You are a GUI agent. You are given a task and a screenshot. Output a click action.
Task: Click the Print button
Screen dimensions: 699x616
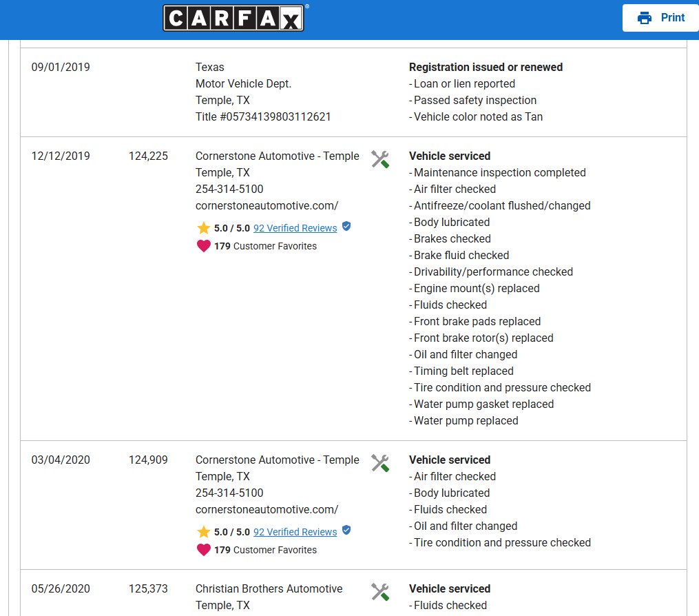(660, 18)
